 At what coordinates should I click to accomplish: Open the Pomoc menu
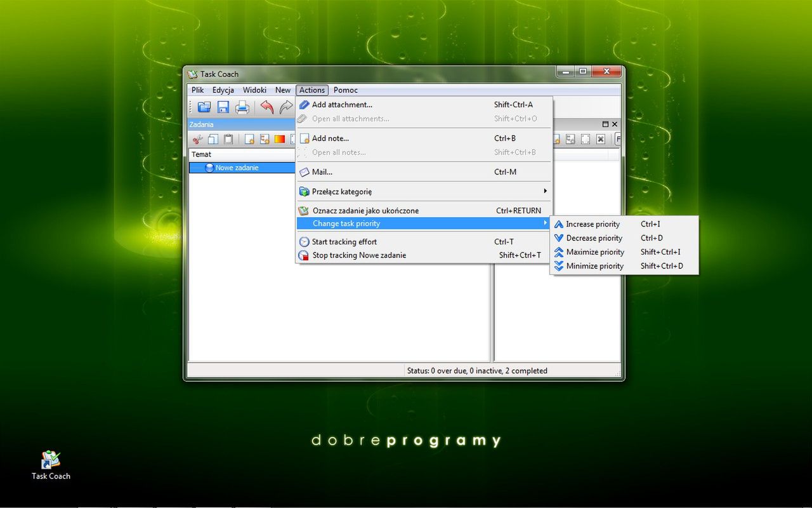(x=346, y=90)
